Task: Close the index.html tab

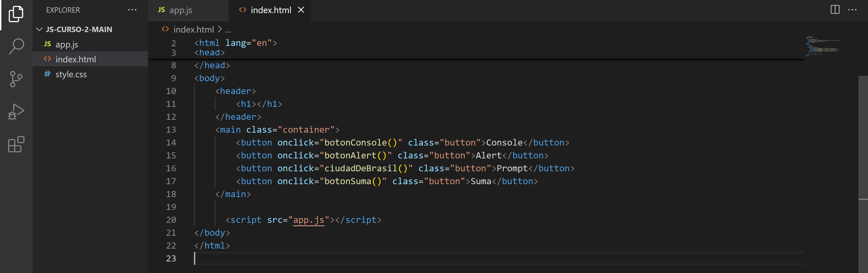Action: click(x=301, y=10)
